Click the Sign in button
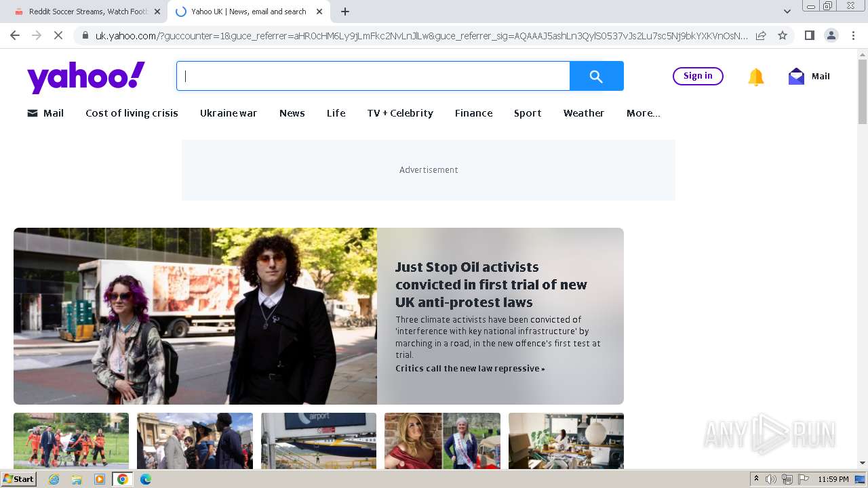 click(698, 76)
